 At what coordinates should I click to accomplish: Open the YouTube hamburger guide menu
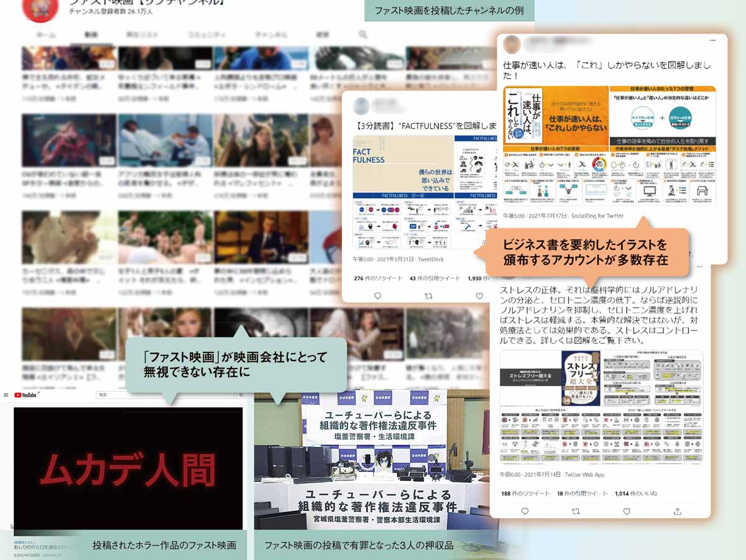pyautogui.click(x=7, y=395)
